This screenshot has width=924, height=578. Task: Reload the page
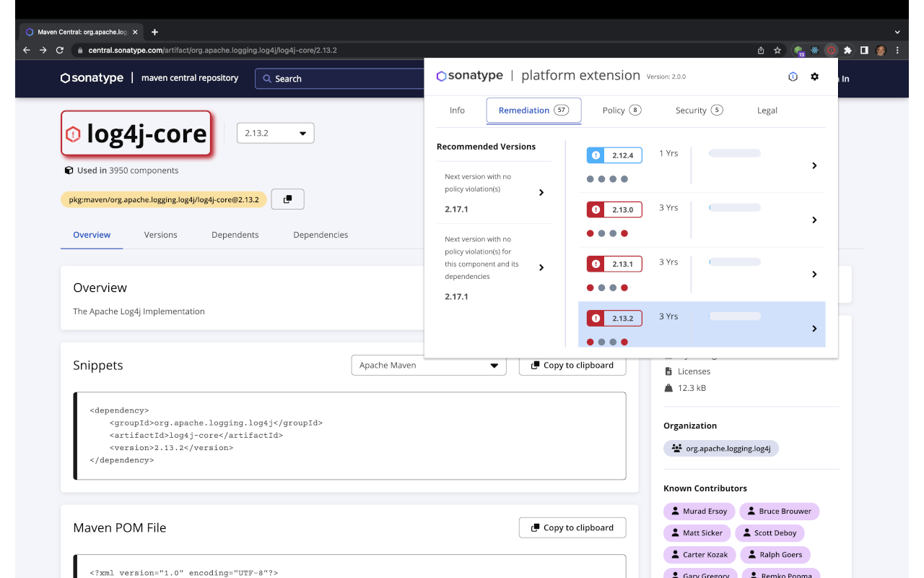click(x=60, y=51)
